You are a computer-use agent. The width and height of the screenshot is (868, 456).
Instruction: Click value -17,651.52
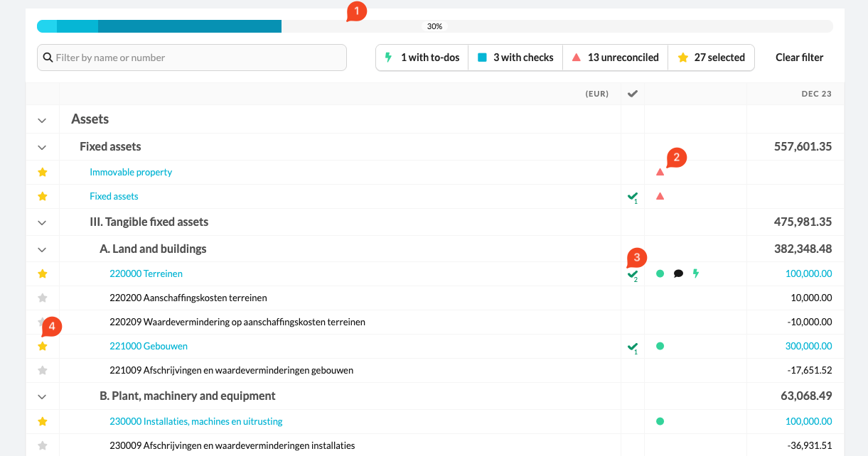click(810, 370)
